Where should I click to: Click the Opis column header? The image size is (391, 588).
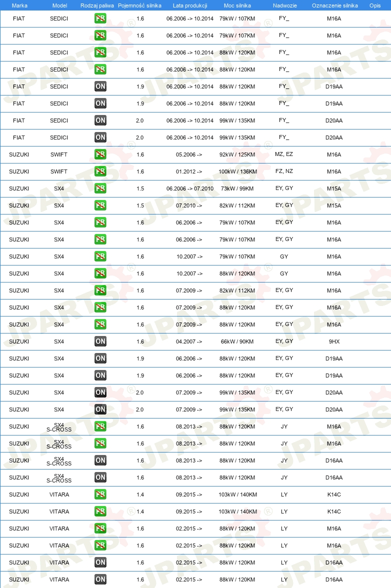pyautogui.click(x=375, y=5)
